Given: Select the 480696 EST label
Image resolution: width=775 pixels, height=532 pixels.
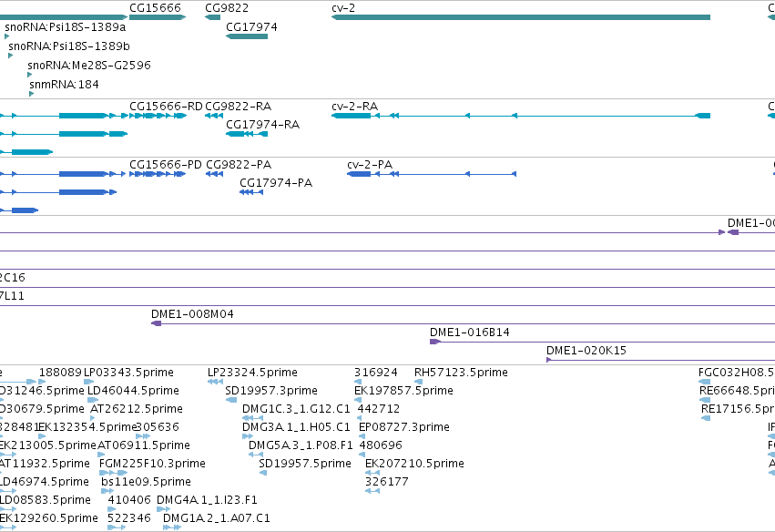Looking at the screenshot, I should pyautogui.click(x=381, y=445).
